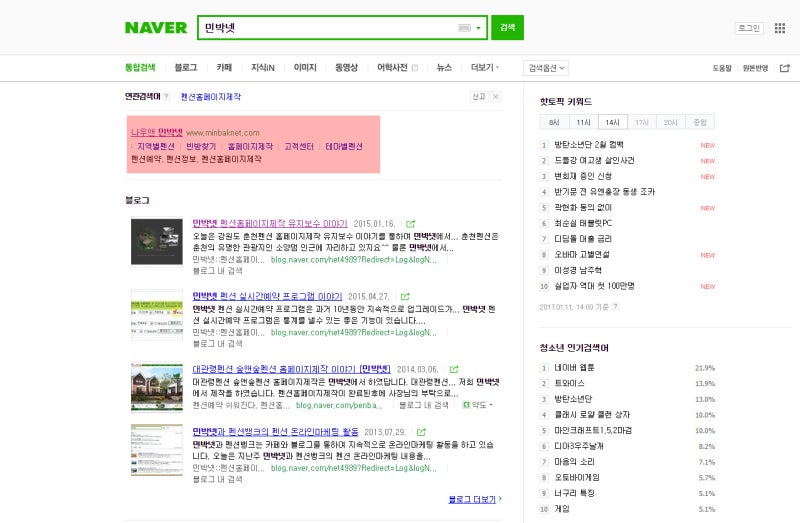The height and width of the screenshot is (523, 800).
Task: Open the 뉴스 tab
Action: coord(444,67)
